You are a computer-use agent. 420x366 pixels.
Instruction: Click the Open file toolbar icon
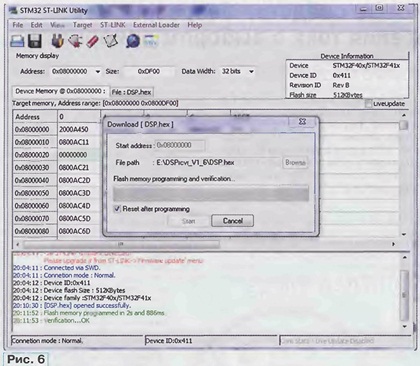[x=17, y=41]
